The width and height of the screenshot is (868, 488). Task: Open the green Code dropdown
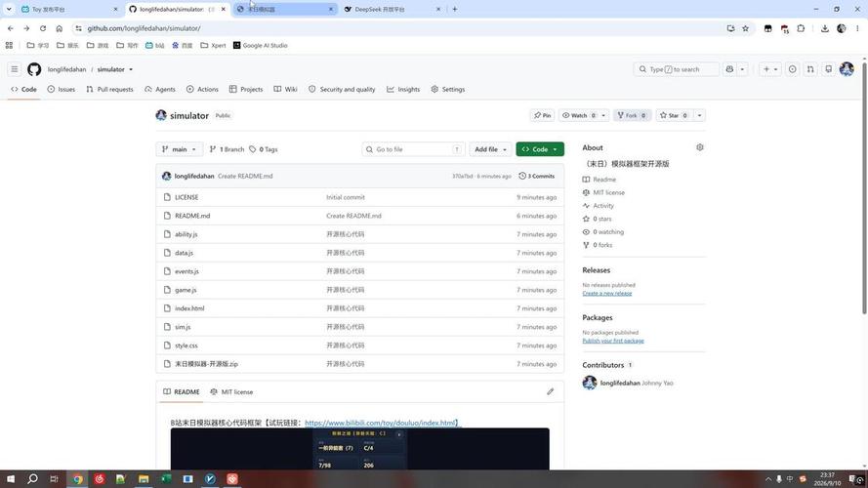click(x=540, y=149)
